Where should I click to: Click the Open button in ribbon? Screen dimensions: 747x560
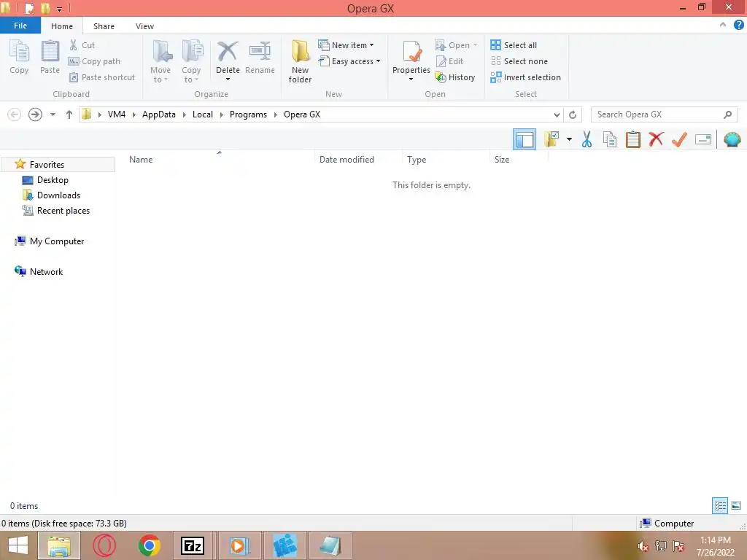click(x=455, y=45)
